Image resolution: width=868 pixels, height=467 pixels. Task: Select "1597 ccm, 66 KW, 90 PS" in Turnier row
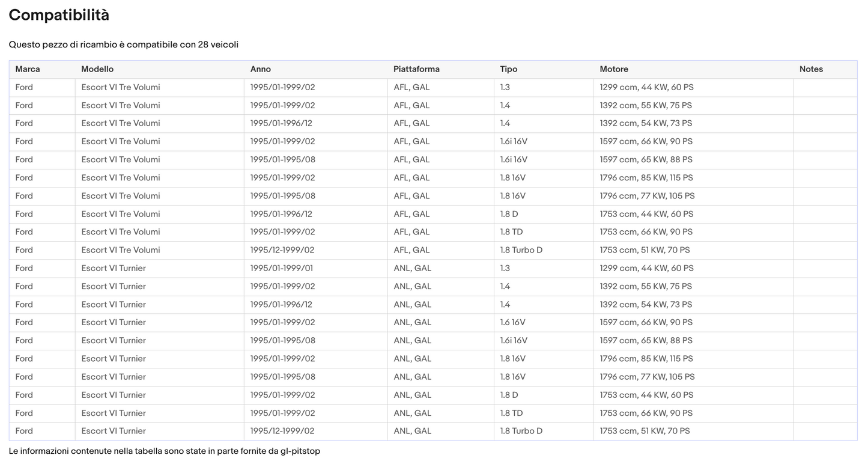(x=646, y=322)
